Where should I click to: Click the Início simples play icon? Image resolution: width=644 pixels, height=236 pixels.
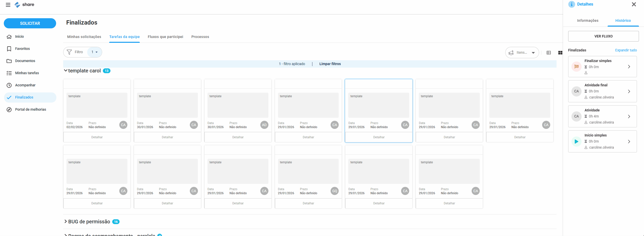point(576,142)
